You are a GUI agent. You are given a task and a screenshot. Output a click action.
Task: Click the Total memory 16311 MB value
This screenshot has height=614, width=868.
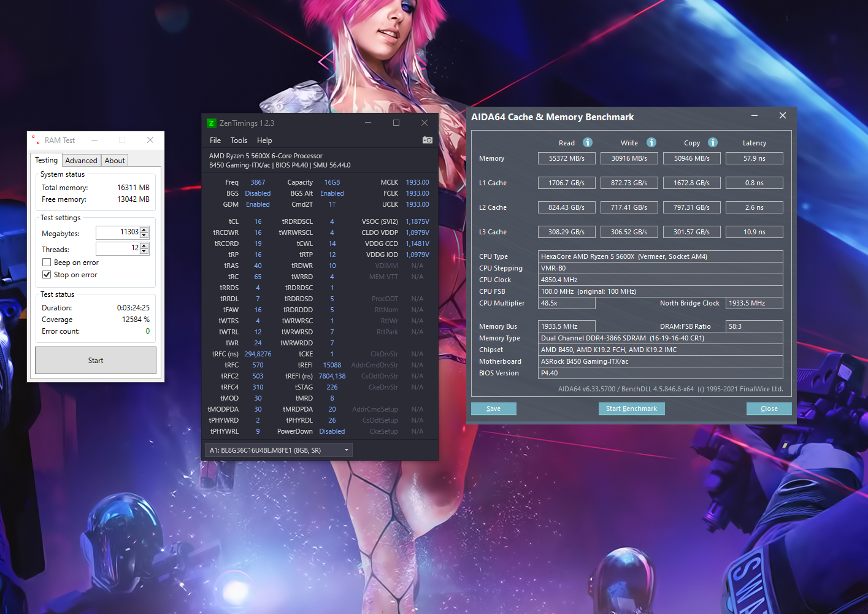click(133, 188)
